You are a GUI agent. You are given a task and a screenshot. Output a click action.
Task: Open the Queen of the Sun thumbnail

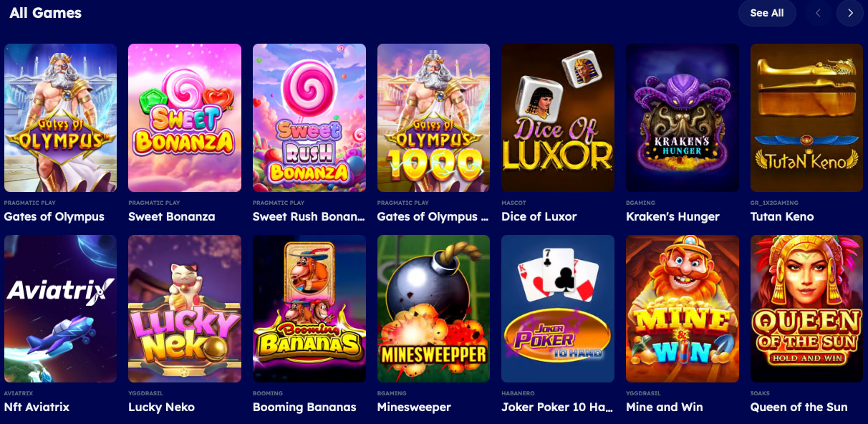(x=807, y=309)
